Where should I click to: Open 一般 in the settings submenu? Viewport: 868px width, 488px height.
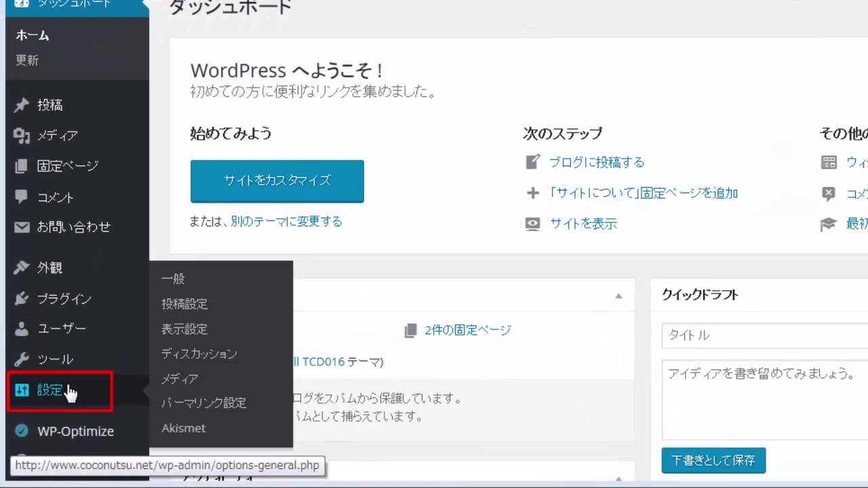173,279
